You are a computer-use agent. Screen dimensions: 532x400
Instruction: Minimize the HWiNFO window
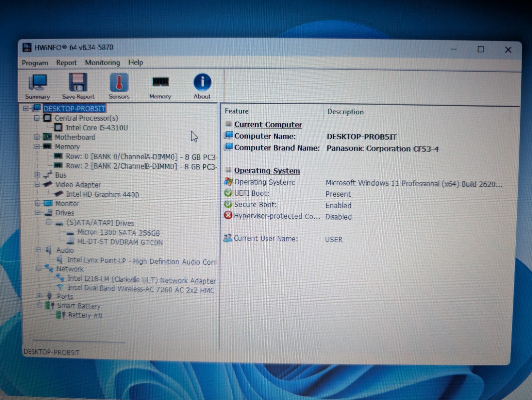[x=454, y=49]
